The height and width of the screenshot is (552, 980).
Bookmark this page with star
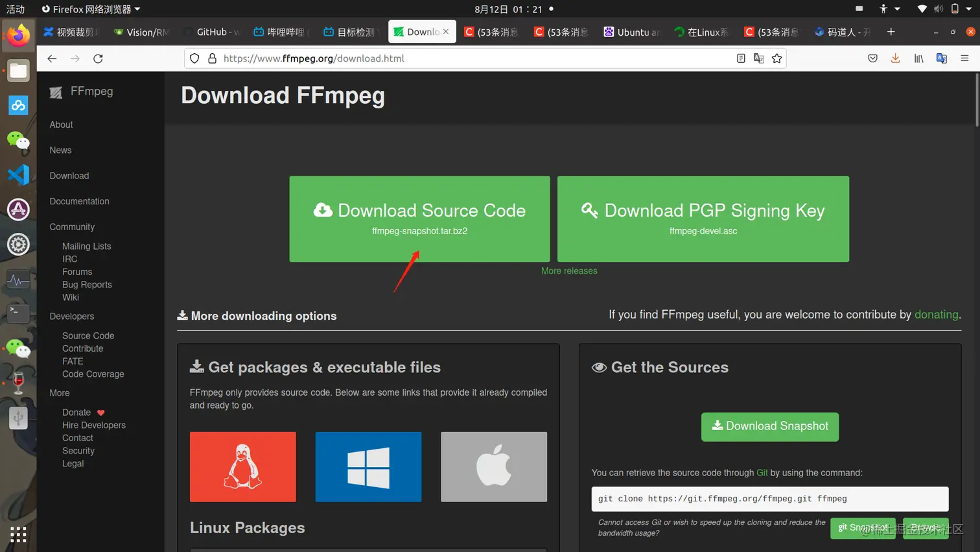[x=777, y=58]
